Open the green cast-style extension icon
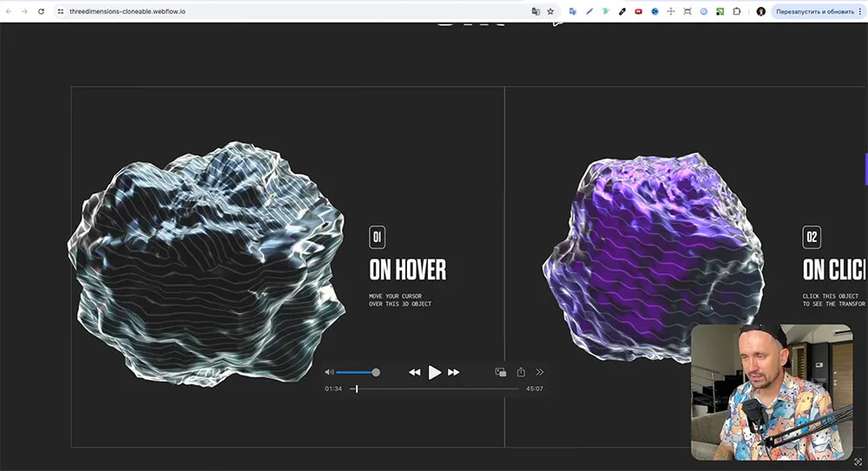This screenshot has height=471, width=868. (x=720, y=11)
